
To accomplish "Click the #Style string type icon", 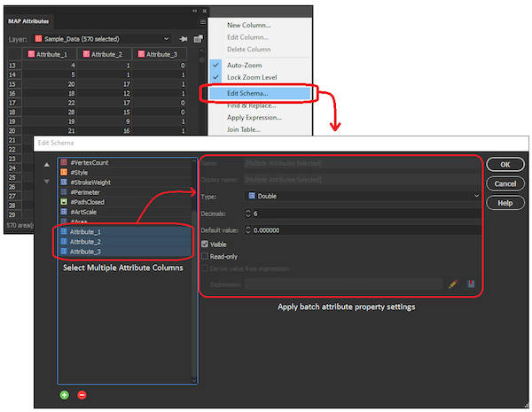I will pos(64,172).
